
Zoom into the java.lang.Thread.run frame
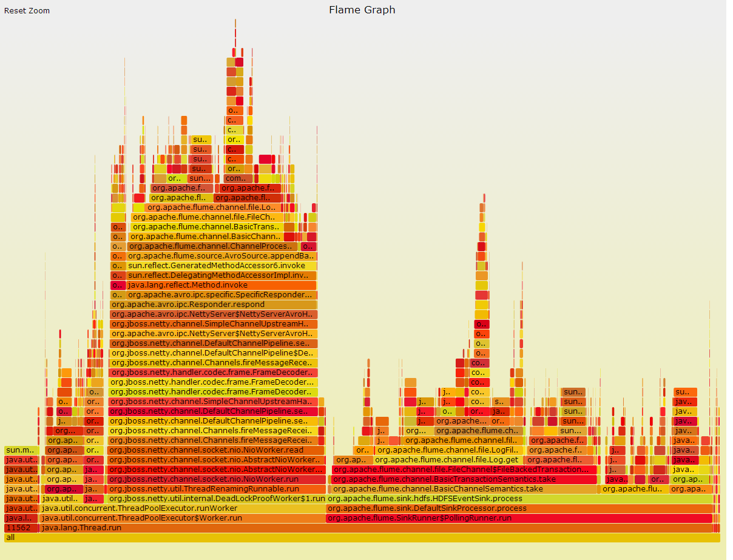click(x=243, y=527)
